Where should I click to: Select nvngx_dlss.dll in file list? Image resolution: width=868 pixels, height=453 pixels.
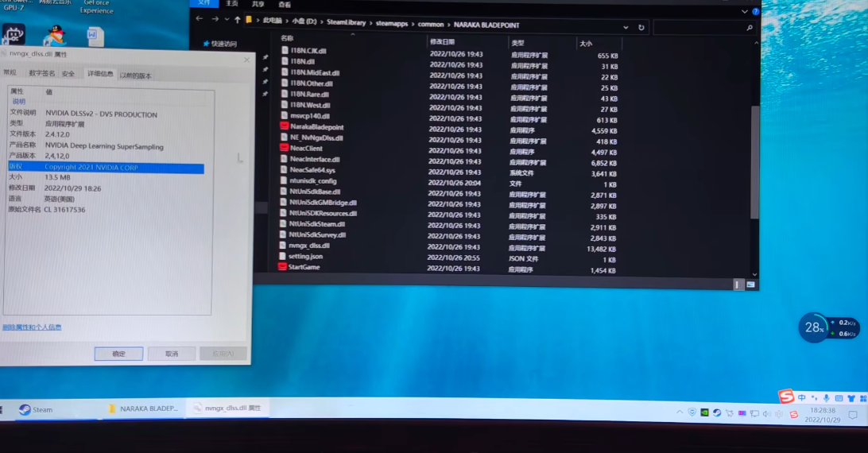click(304, 246)
